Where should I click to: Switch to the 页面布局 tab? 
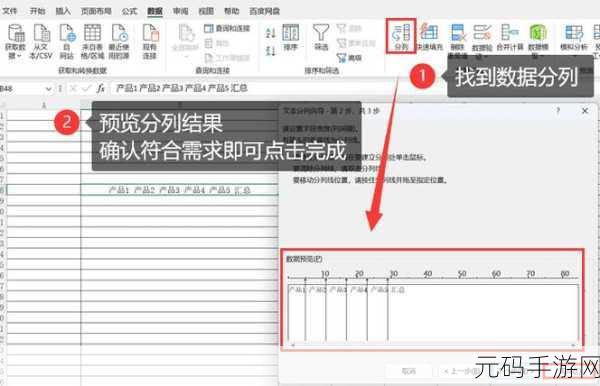coord(96,11)
